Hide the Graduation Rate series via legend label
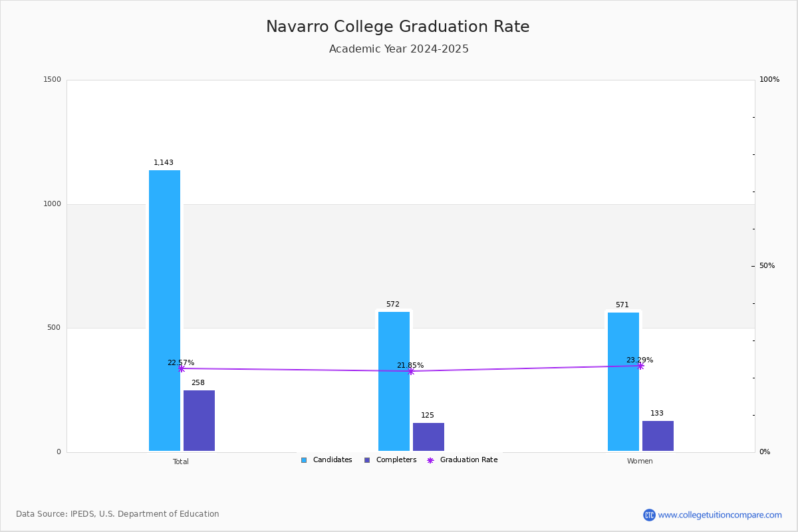 [469, 460]
